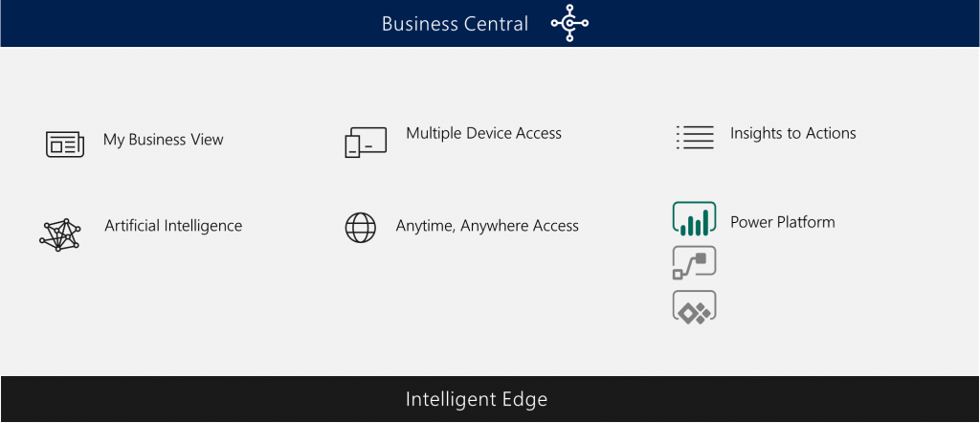
Task: Click the Anytime, Anywhere Access text
Action: [487, 226]
